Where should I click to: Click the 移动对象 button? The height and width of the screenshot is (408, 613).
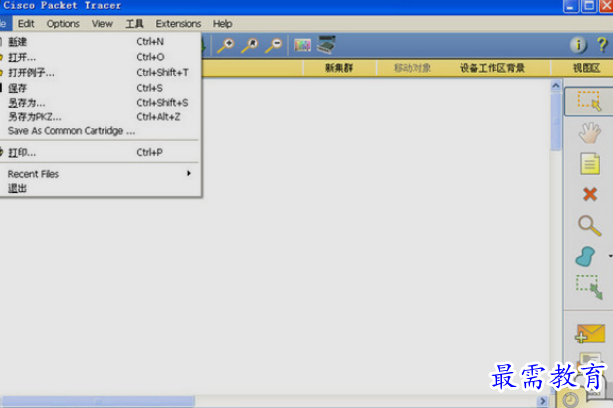point(412,68)
